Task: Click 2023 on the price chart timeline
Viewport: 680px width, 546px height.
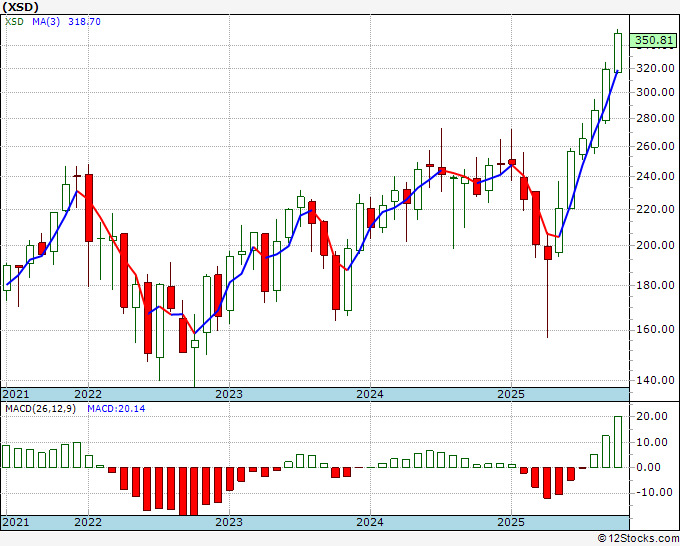Action: click(x=229, y=394)
